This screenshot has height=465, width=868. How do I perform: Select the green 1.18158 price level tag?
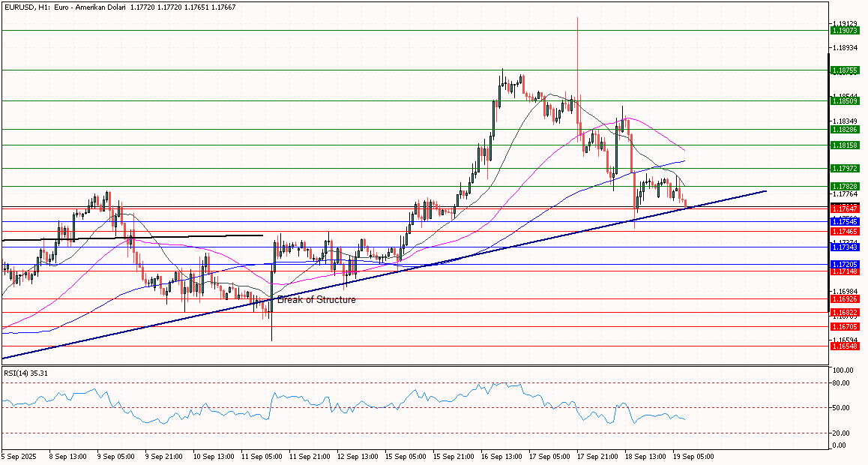click(845, 145)
